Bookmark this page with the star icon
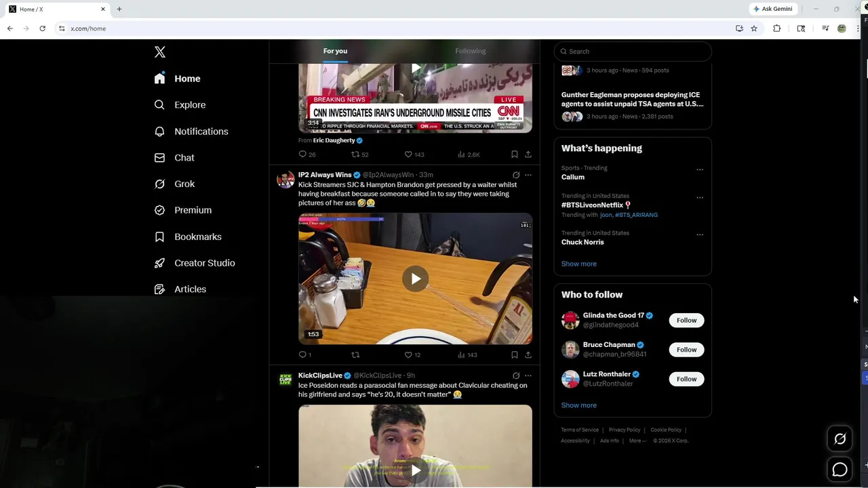868x488 pixels. click(753, 28)
